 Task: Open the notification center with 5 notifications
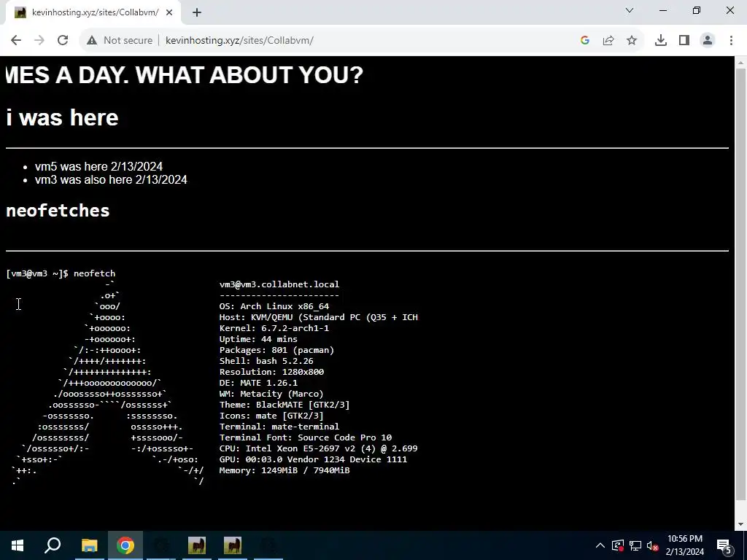pyautogui.click(x=724, y=545)
